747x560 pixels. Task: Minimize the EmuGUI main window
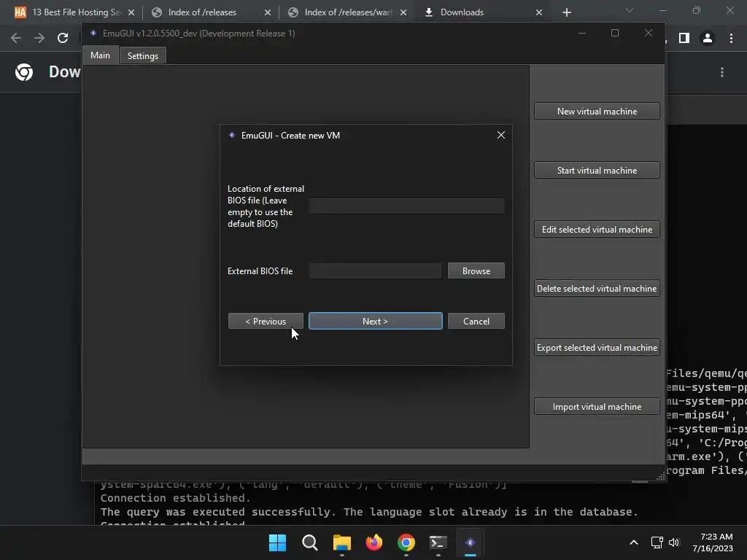581,34
